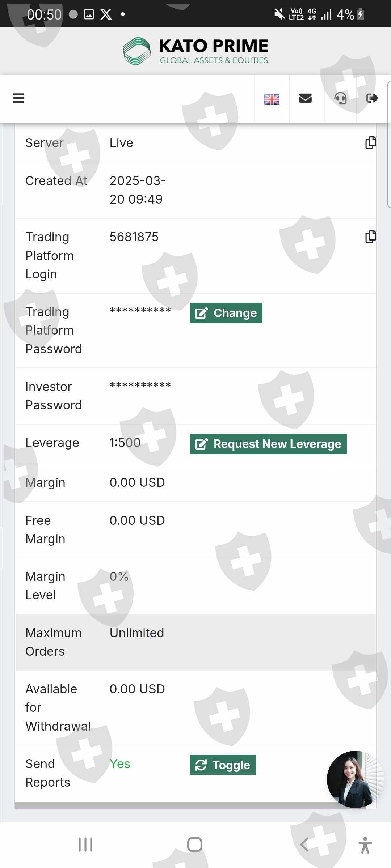Click the page scrollbar handle
Image resolution: width=391 pixels, height=868 pixels.
coord(389,145)
